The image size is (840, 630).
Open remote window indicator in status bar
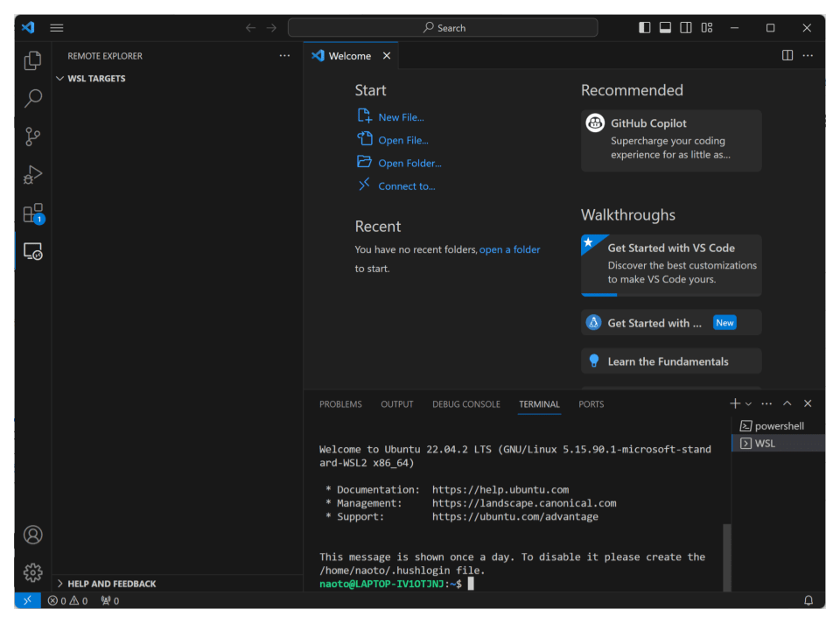pos(28,600)
